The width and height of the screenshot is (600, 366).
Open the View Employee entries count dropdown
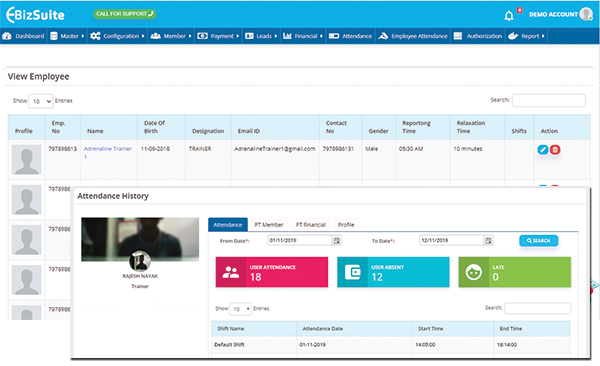(41, 101)
